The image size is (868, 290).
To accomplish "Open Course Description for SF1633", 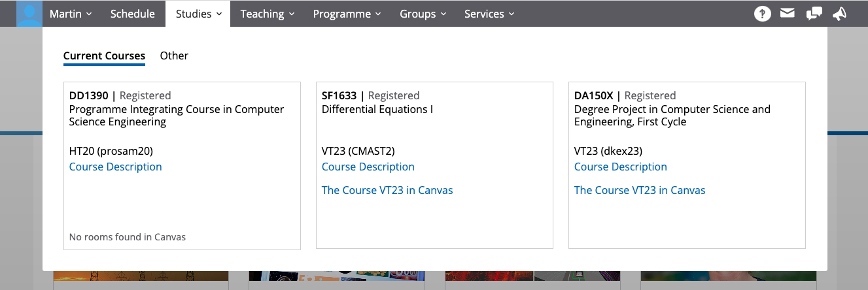I will pyautogui.click(x=368, y=167).
